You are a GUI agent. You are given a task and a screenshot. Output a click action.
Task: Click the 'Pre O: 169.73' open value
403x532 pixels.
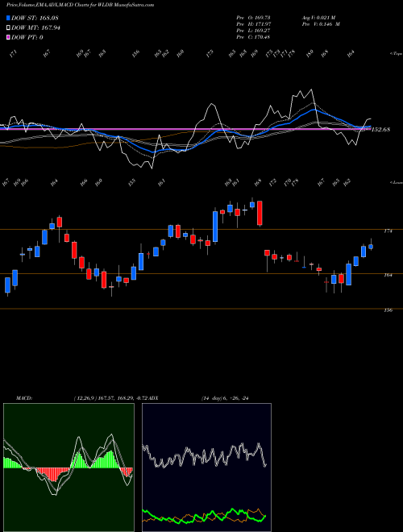tap(253, 18)
